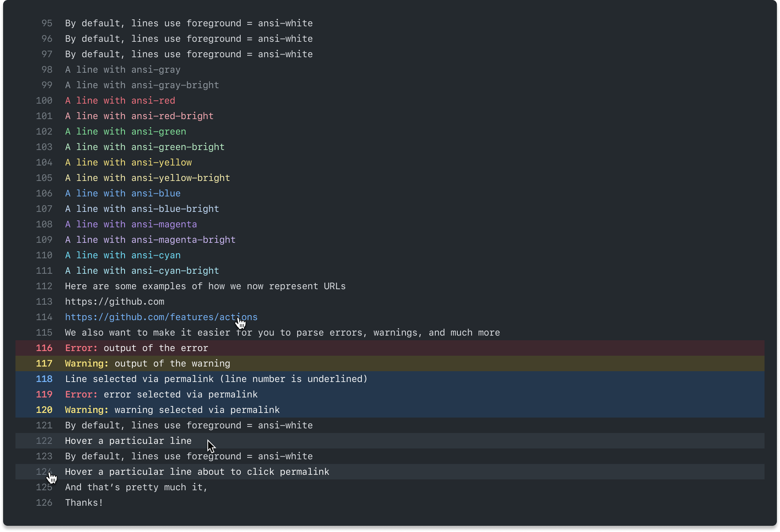
Task: Click the Hover a particular line about to click permalink row
Action: 197,472
